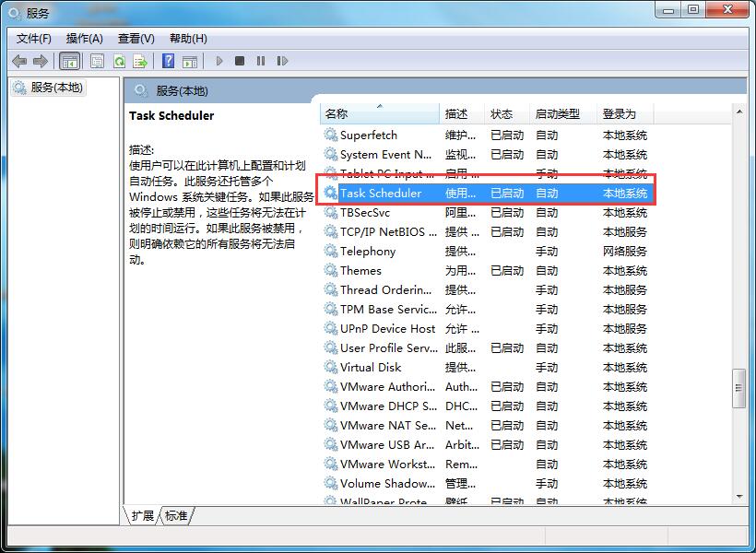This screenshot has height=553, width=756.
Task: Start the selected service with the play icon
Action: coord(219,61)
